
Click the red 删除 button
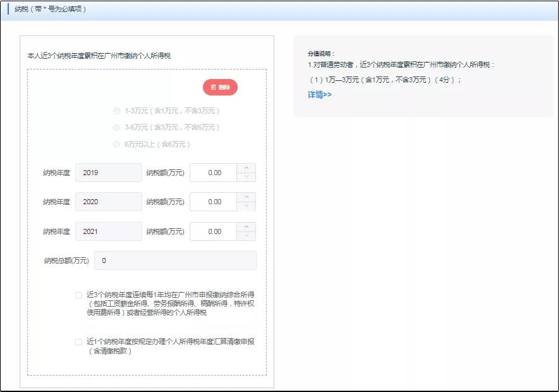(x=219, y=87)
